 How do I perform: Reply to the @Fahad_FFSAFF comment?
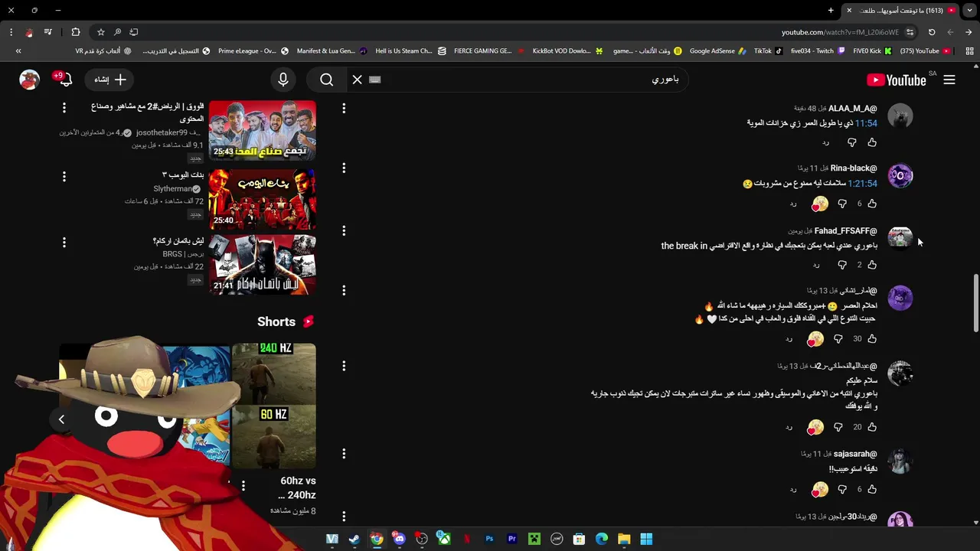tap(816, 265)
